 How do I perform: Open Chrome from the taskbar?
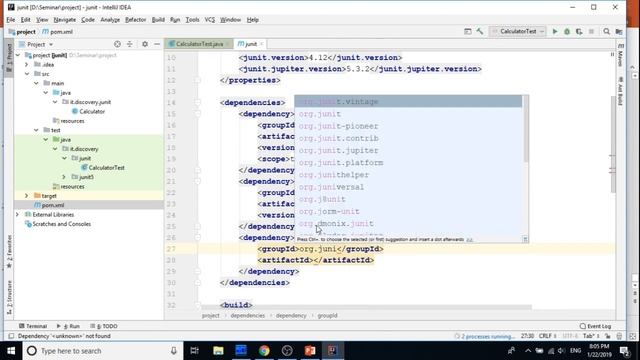click(264, 351)
